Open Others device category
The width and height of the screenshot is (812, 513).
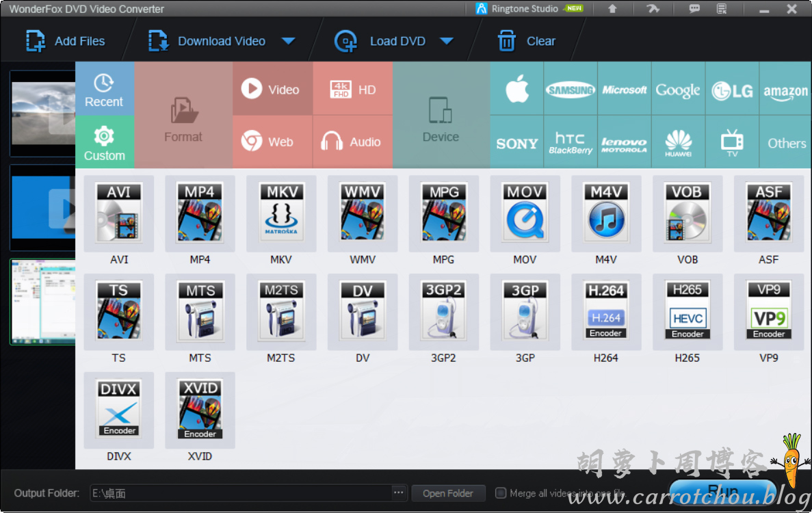[x=785, y=142]
